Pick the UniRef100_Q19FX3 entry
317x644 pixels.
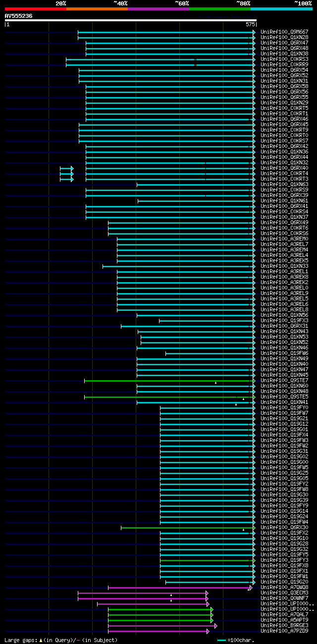click(x=284, y=321)
